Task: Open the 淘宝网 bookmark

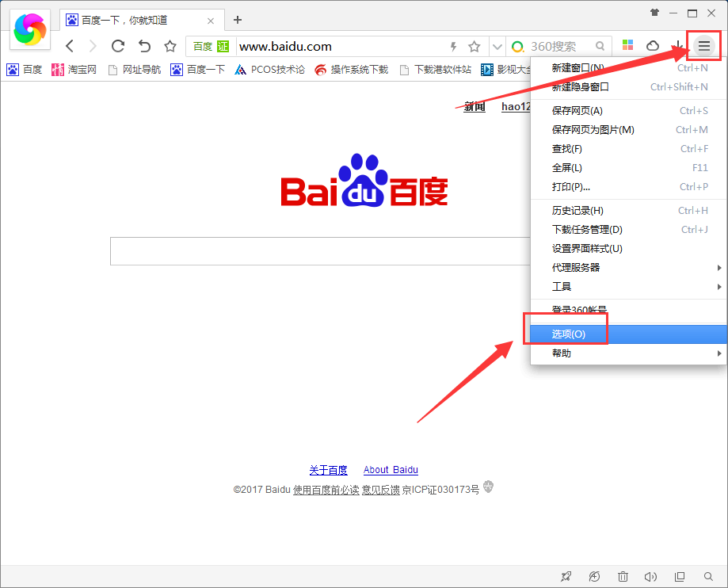Action: (74, 70)
